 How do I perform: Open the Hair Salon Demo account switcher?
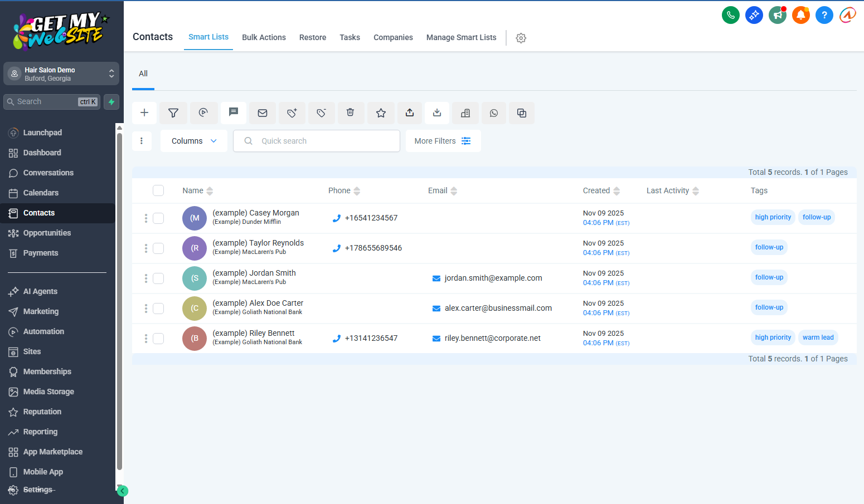(x=61, y=74)
